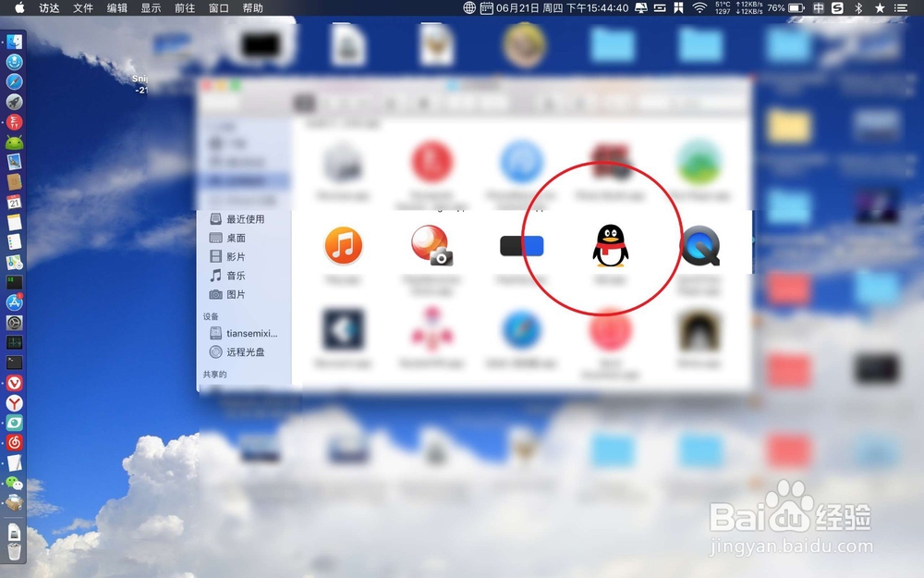Switch the 中 input source indicator
The width and height of the screenshot is (924, 578).
pyautogui.click(x=819, y=7)
